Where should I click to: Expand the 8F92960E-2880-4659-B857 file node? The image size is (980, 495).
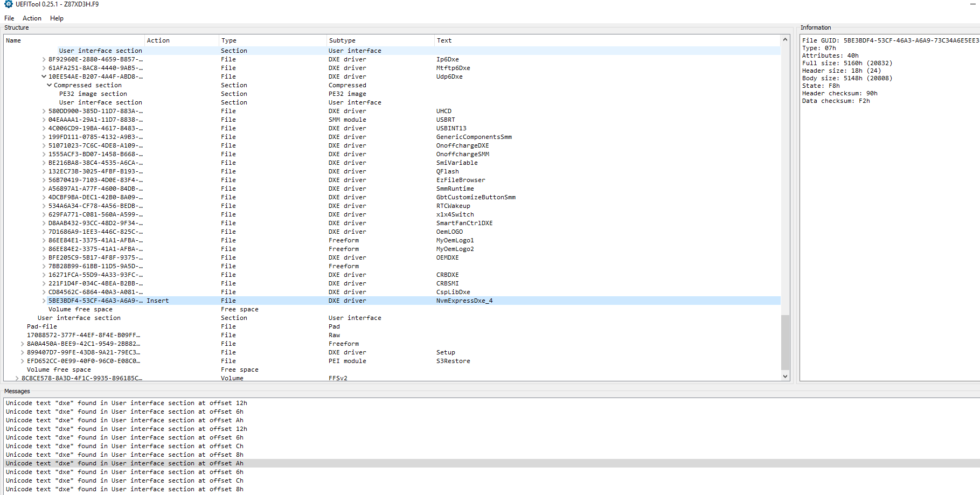44,60
